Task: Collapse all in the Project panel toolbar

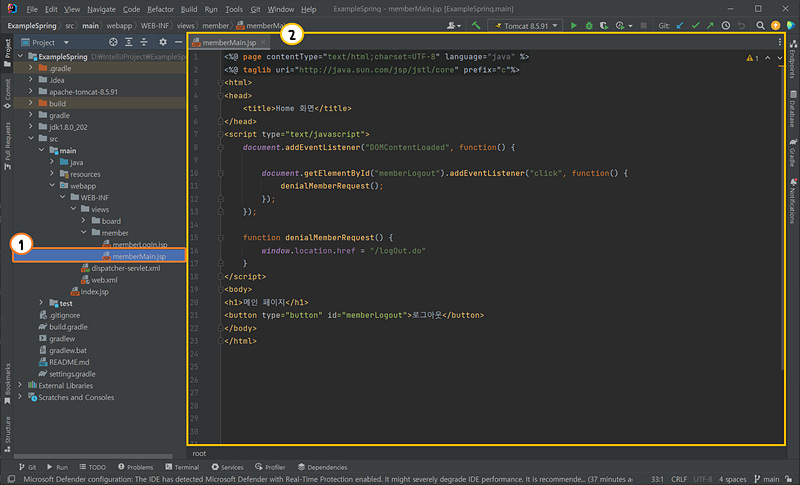Action: click(x=144, y=42)
